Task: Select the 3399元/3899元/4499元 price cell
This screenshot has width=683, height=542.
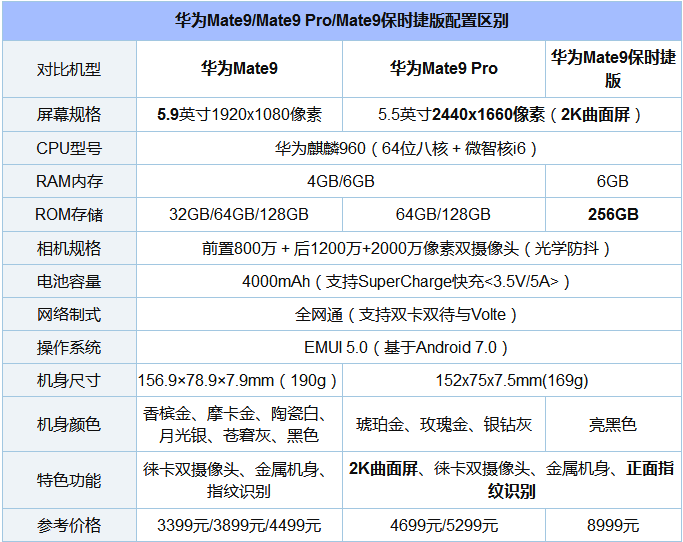Action: pos(239,525)
